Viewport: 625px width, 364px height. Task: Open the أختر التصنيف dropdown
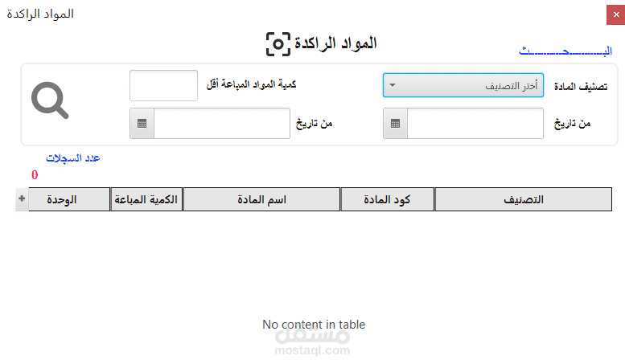[463, 85]
